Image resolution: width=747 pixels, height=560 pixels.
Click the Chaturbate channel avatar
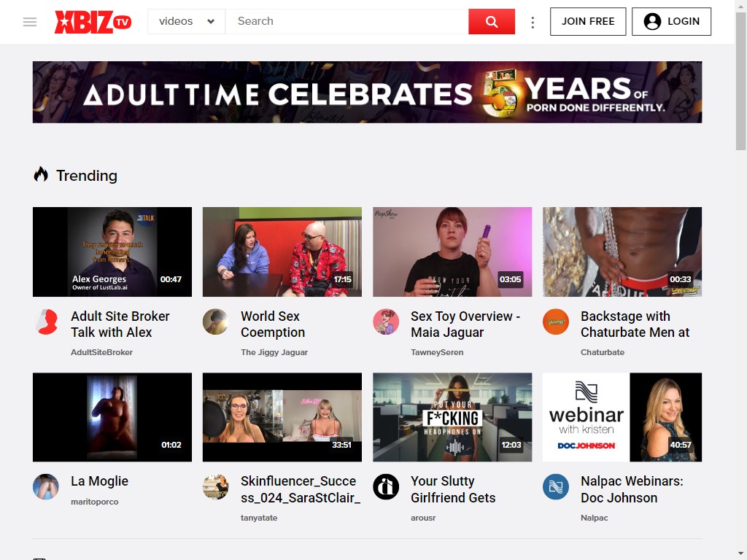pyautogui.click(x=556, y=322)
